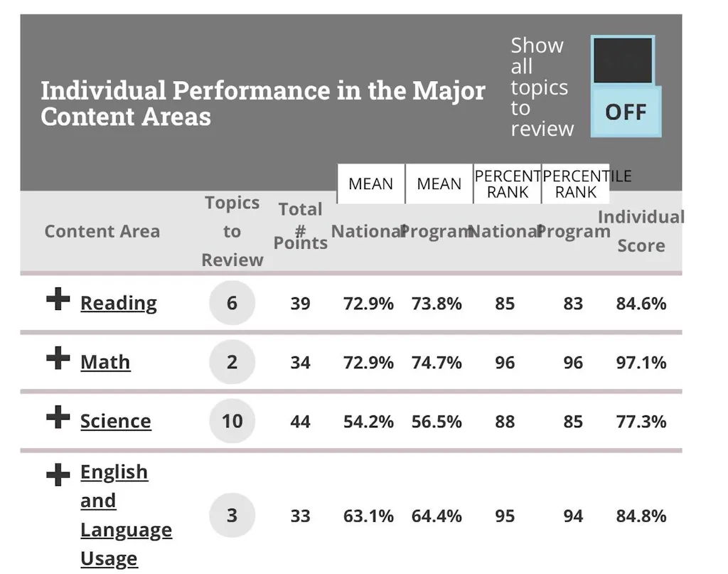Expand English and Language Usage plus icon
The height and width of the screenshot is (574, 728).
tap(58, 474)
